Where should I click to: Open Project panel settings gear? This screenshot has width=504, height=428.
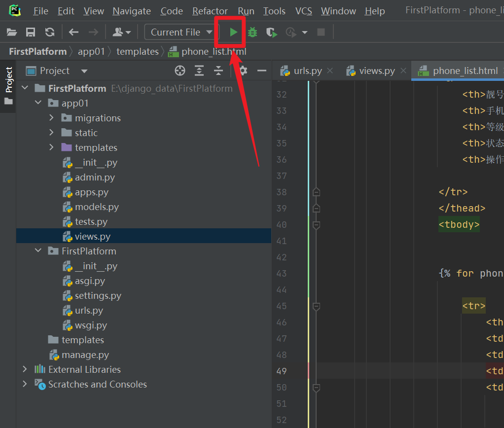243,71
